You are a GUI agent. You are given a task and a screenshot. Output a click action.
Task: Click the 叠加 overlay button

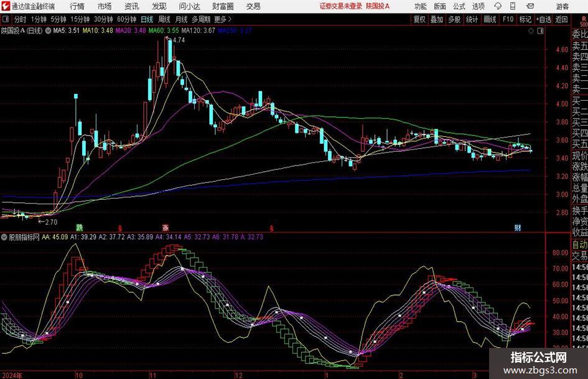pyautogui.click(x=437, y=19)
